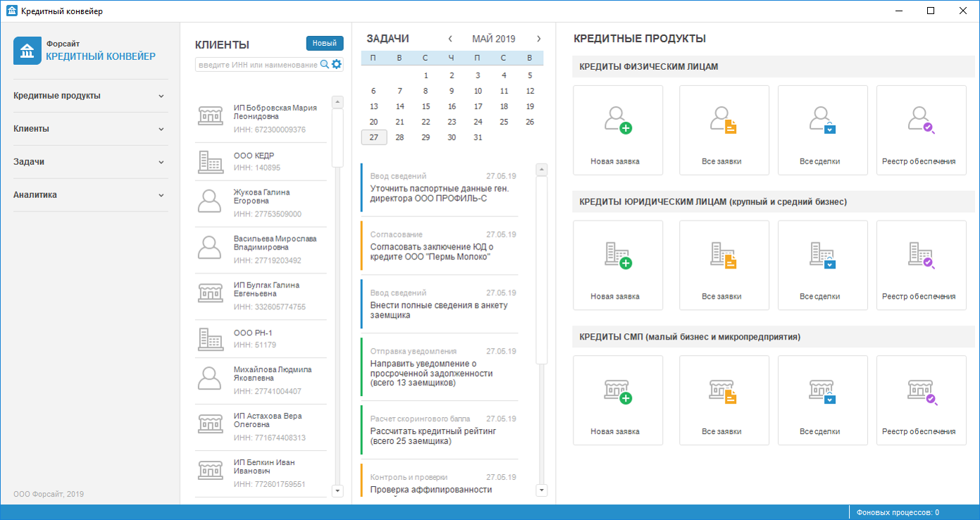Image resolution: width=980 pixels, height=520 pixels.
Task: Open client search settings gear
Action: tap(337, 64)
